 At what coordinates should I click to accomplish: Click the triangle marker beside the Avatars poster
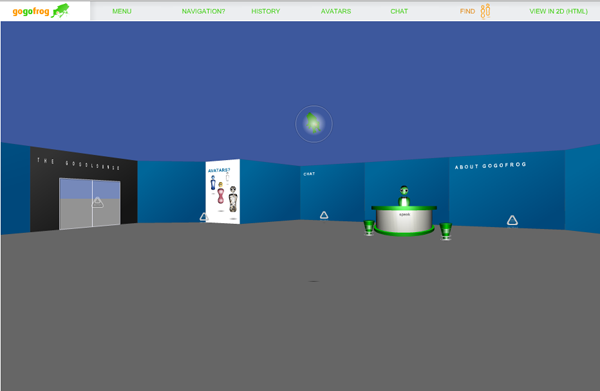203,217
